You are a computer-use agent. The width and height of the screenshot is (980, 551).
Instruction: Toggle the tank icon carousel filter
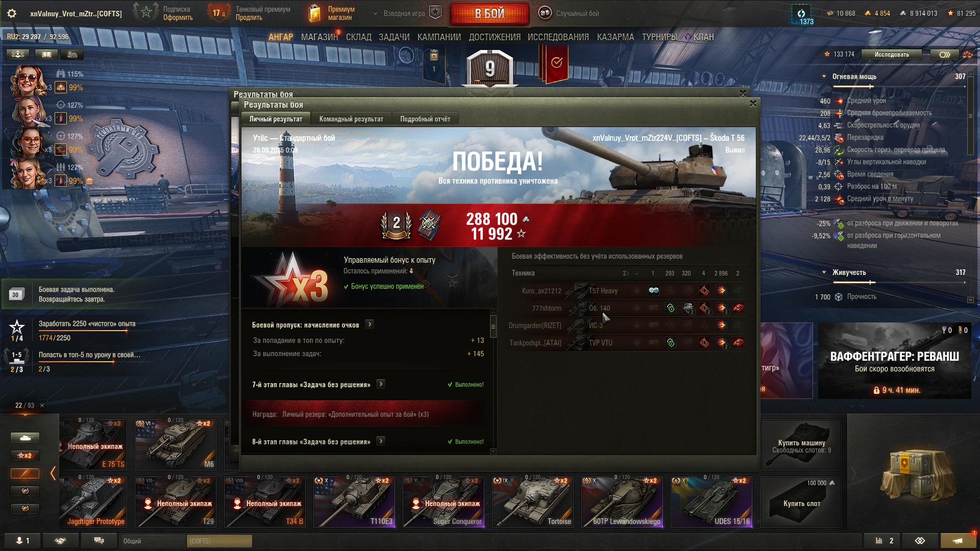[24, 438]
